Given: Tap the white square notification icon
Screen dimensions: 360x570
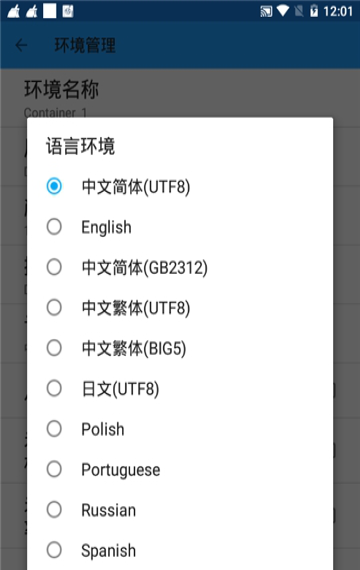Looking at the screenshot, I should (x=50, y=11).
